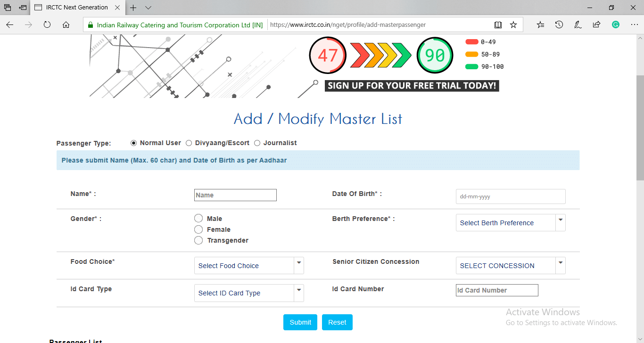Open a new browser tab
Viewport: 644px width, 343px height.
[133, 8]
